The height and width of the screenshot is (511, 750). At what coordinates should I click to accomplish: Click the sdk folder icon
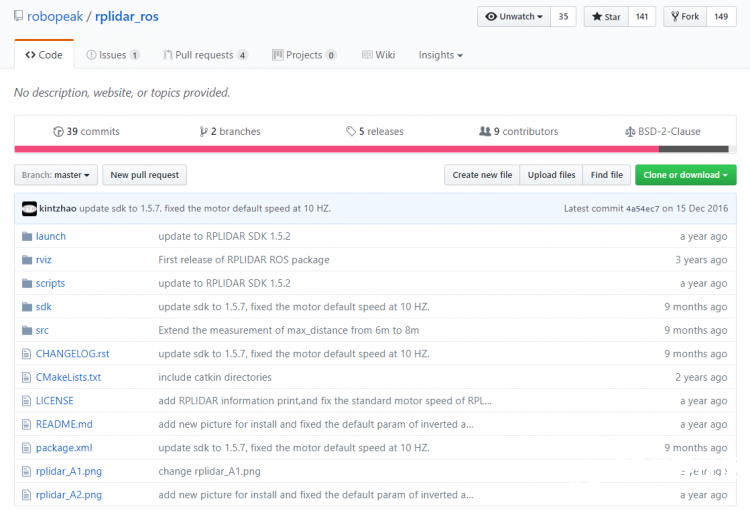click(x=27, y=307)
